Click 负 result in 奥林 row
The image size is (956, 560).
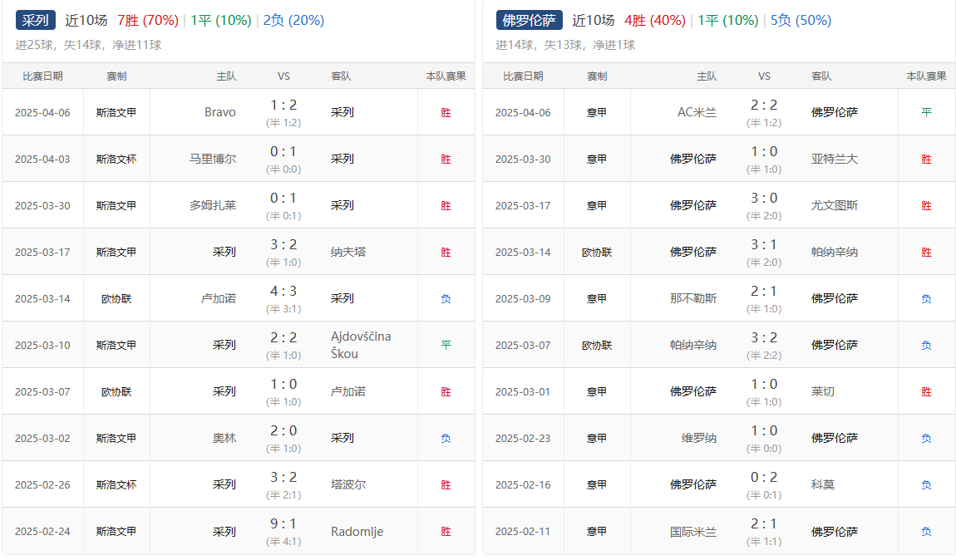coord(446,438)
